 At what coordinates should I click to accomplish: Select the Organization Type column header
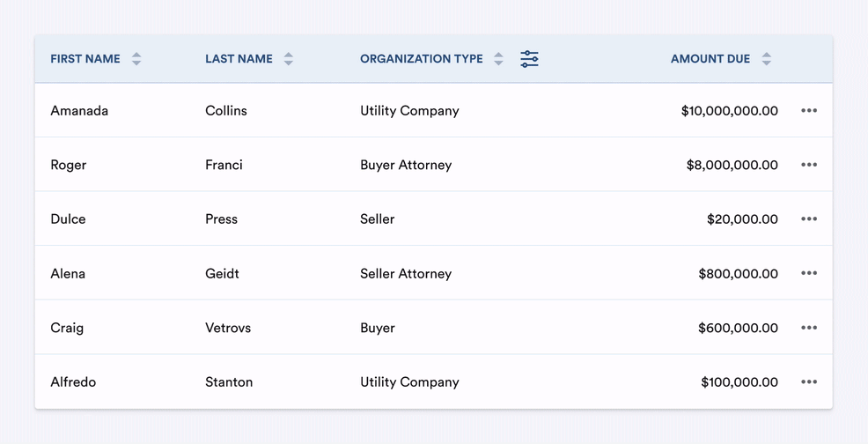[x=421, y=59]
